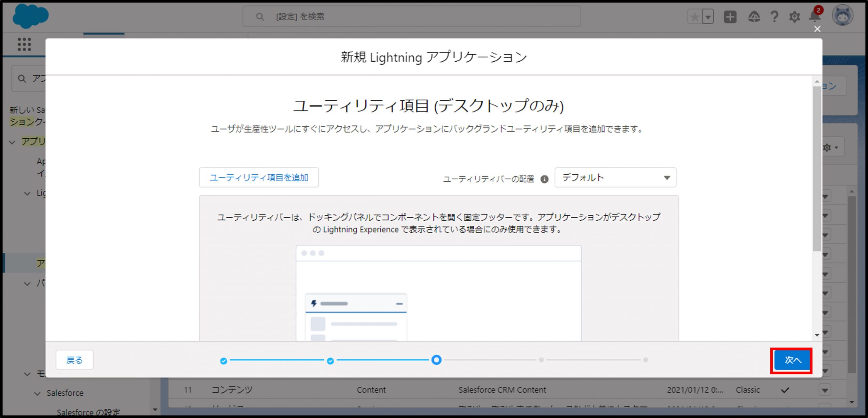Open the デフォルト alignment dropdown
This screenshot has width=868, height=418.
[x=615, y=177]
